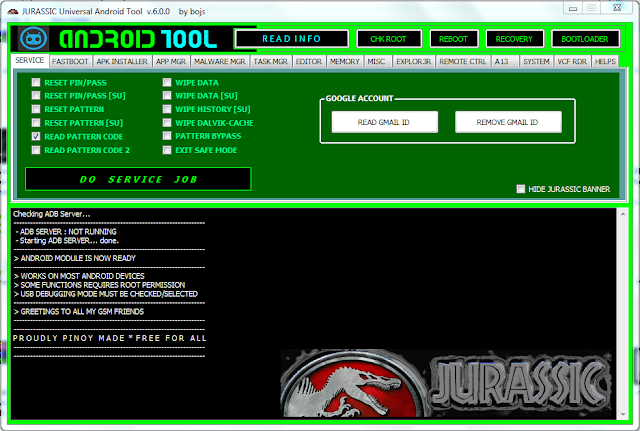Open the MISC tab
640x431 pixels.
coord(376,61)
